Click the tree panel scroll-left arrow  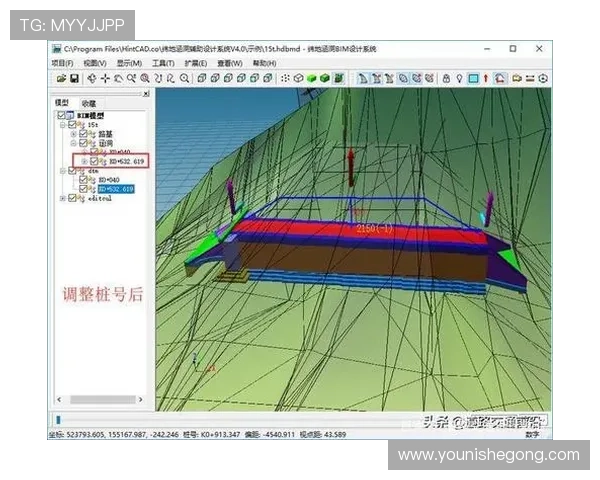[59, 399]
